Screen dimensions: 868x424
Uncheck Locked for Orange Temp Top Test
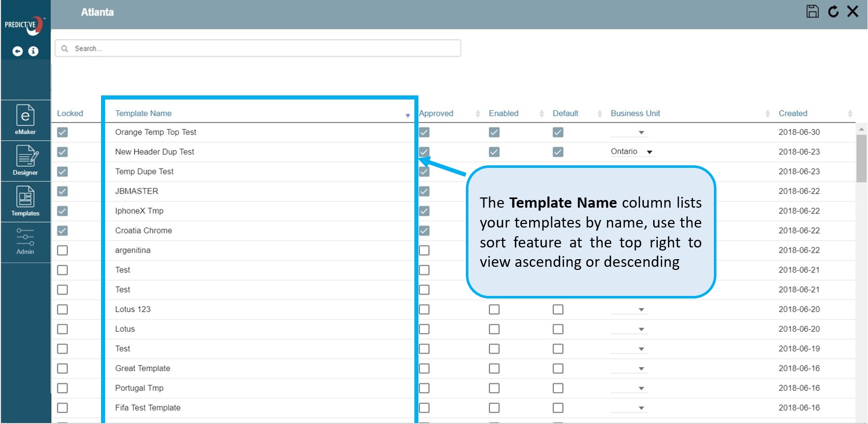click(x=62, y=132)
